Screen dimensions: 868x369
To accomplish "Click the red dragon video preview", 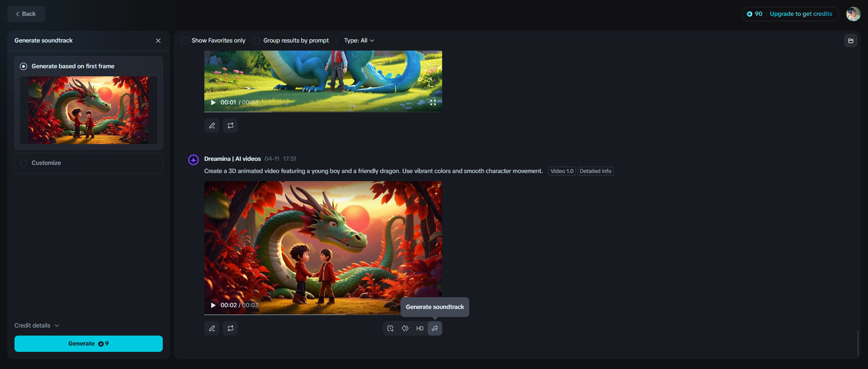I will click(323, 248).
